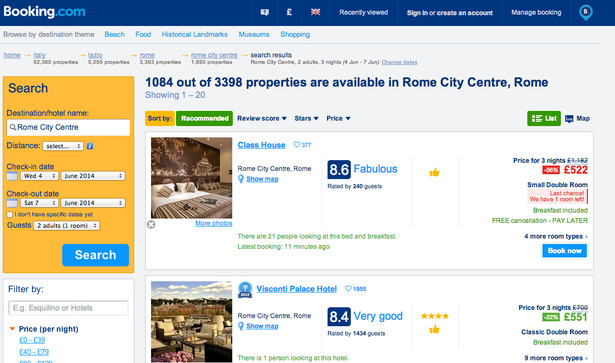Click Sign in or create an account
The height and width of the screenshot is (363, 615).
(449, 13)
